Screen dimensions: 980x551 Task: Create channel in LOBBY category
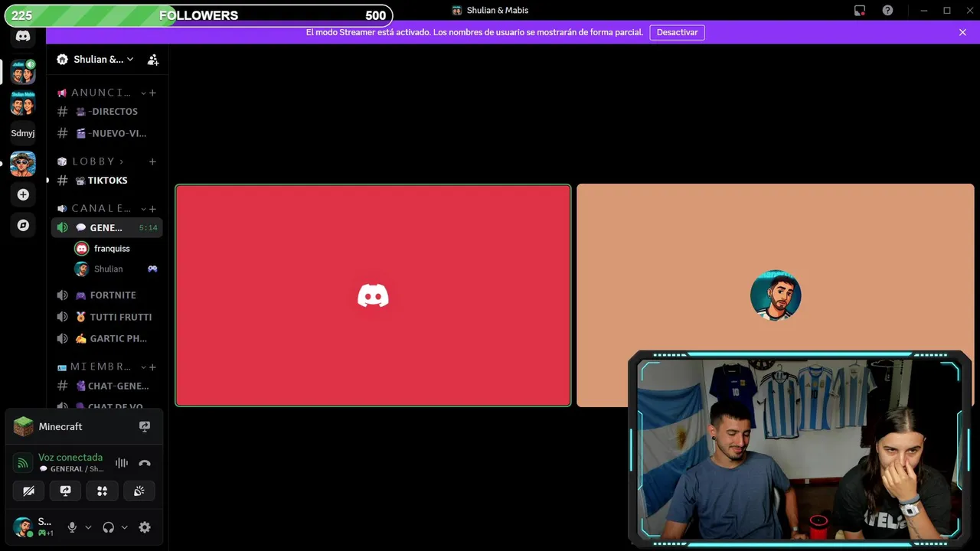point(153,161)
